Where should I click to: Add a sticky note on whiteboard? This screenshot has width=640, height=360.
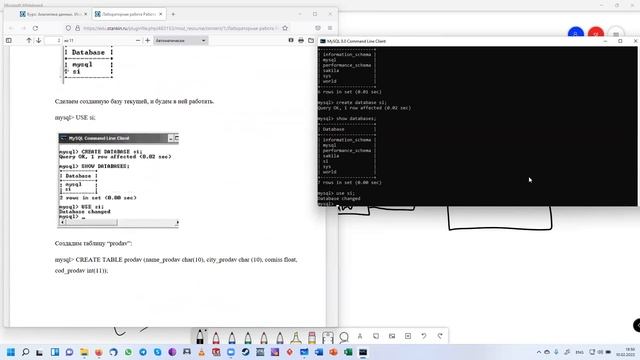tap(376, 336)
